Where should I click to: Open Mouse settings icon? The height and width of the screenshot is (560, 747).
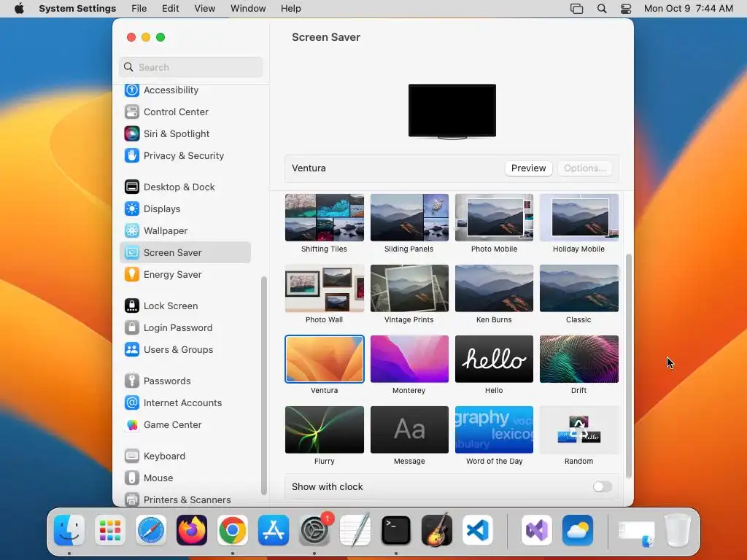132,478
